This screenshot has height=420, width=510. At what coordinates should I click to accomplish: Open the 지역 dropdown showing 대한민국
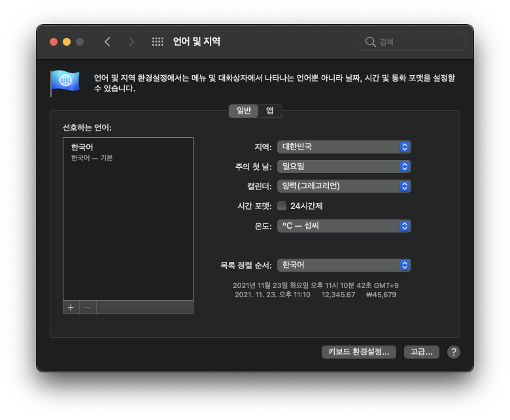click(344, 147)
